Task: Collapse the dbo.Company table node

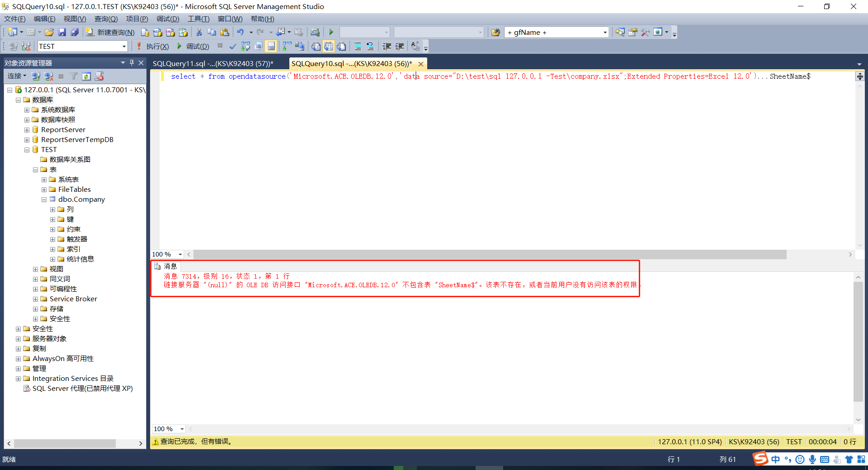Action: pyautogui.click(x=44, y=199)
